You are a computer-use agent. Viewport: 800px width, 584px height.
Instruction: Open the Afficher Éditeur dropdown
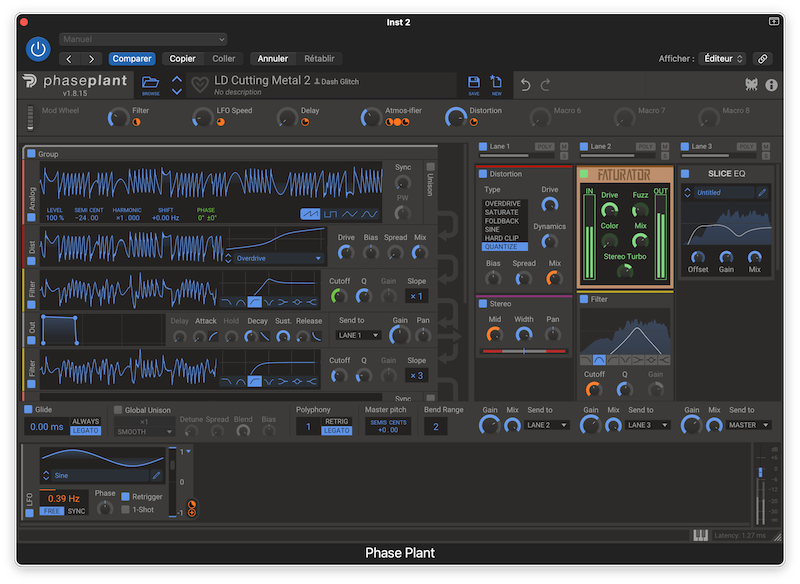(723, 59)
